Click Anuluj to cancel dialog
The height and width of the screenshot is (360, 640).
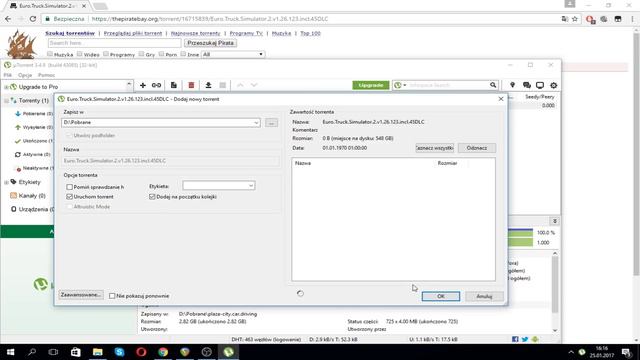click(484, 296)
